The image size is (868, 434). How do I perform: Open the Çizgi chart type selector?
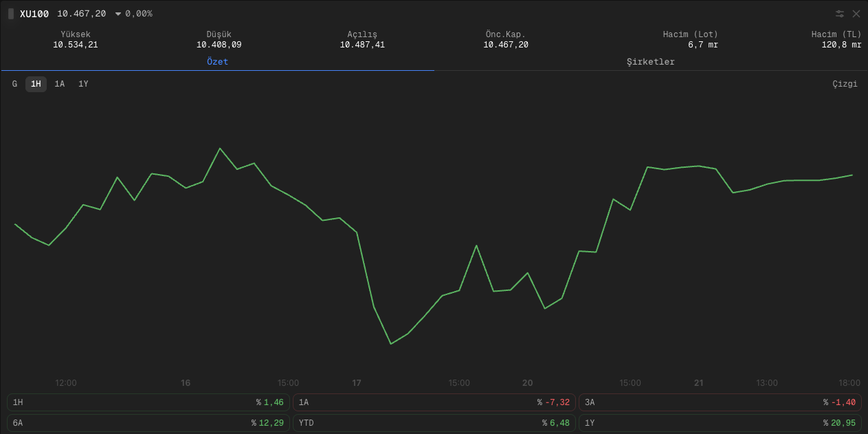coord(845,84)
